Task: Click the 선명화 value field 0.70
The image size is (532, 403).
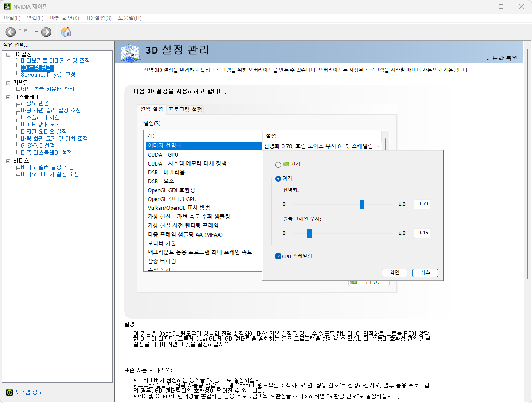Action: (422, 204)
